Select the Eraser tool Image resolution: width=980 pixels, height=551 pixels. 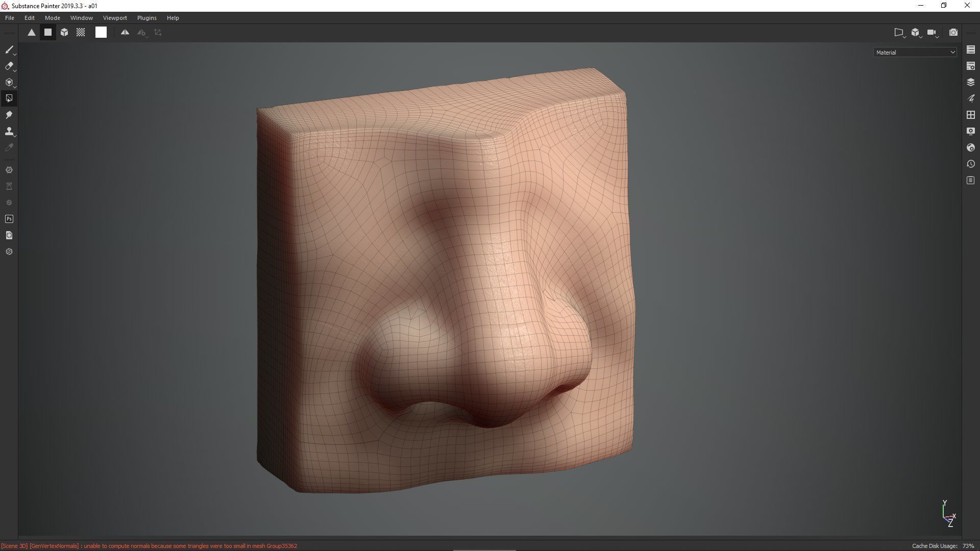pyautogui.click(x=9, y=66)
